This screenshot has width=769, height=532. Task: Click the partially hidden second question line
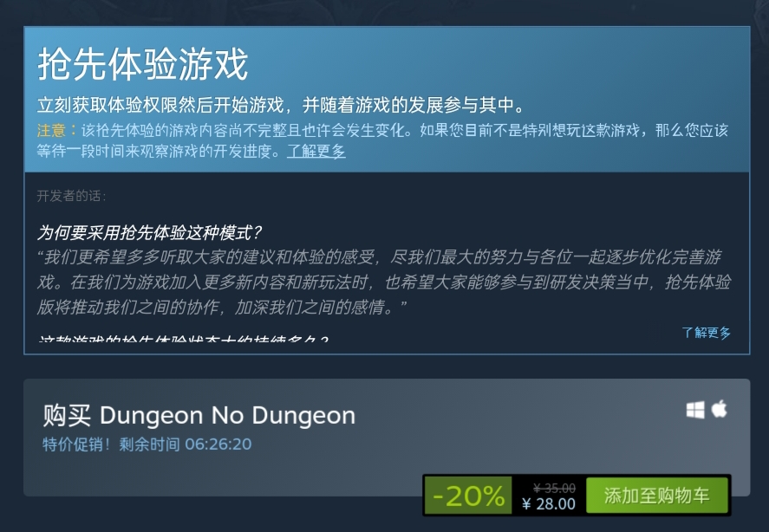(x=183, y=338)
